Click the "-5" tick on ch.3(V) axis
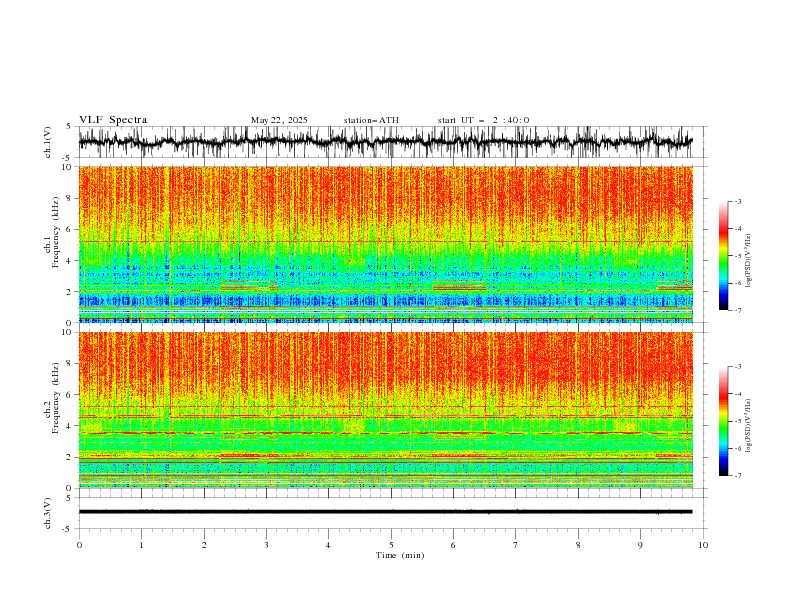792x612 pixels. 67,529
